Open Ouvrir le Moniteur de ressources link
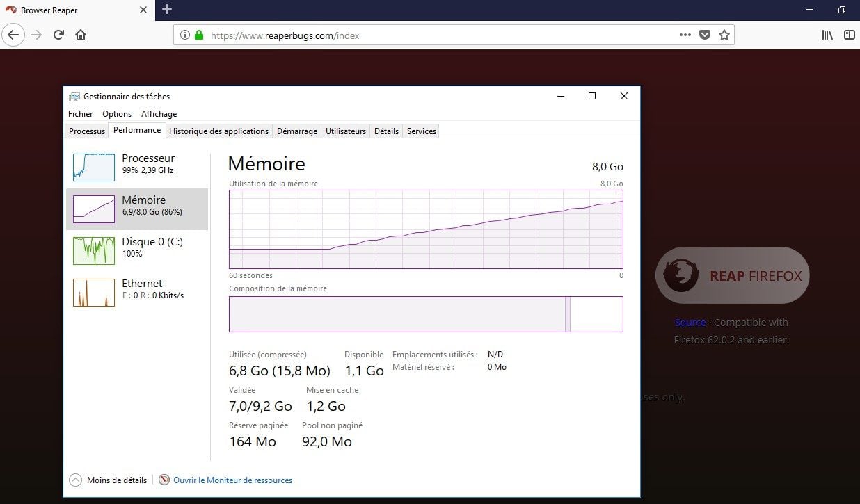This screenshot has width=860, height=504. pos(232,480)
